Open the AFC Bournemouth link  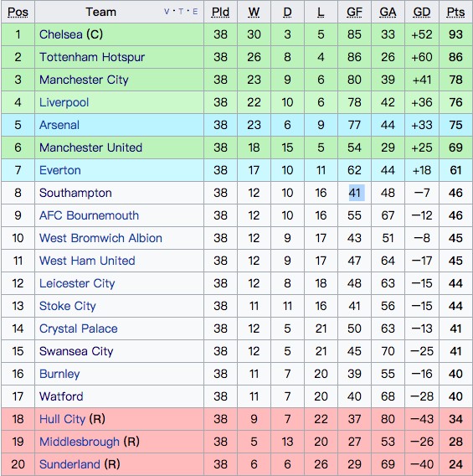[89, 215]
